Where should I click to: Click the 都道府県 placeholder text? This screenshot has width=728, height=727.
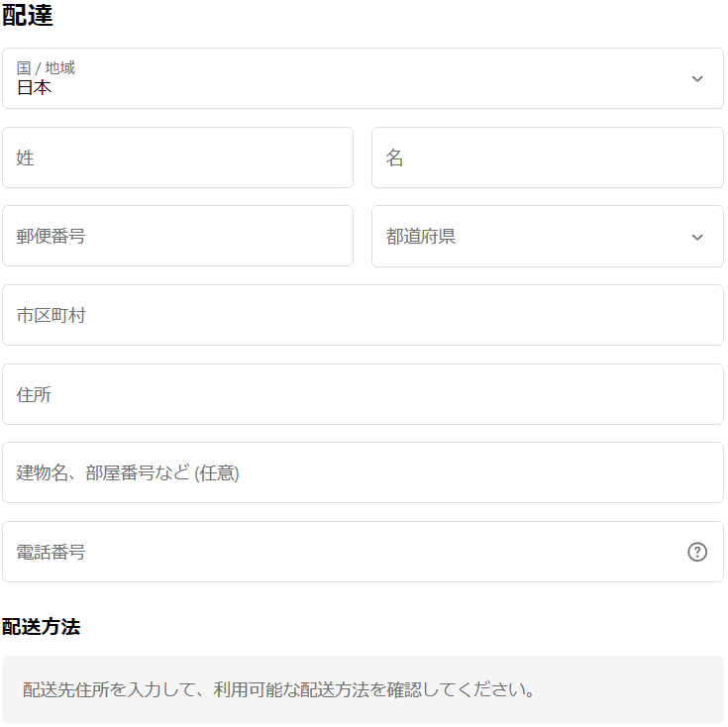pyautogui.click(x=421, y=237)
